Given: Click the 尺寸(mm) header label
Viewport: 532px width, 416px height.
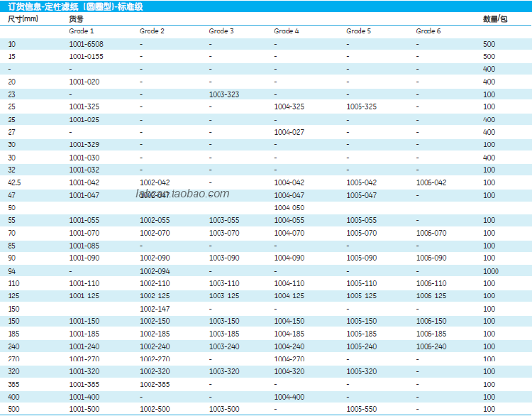Looking at the screenshot, I should 23,19.
